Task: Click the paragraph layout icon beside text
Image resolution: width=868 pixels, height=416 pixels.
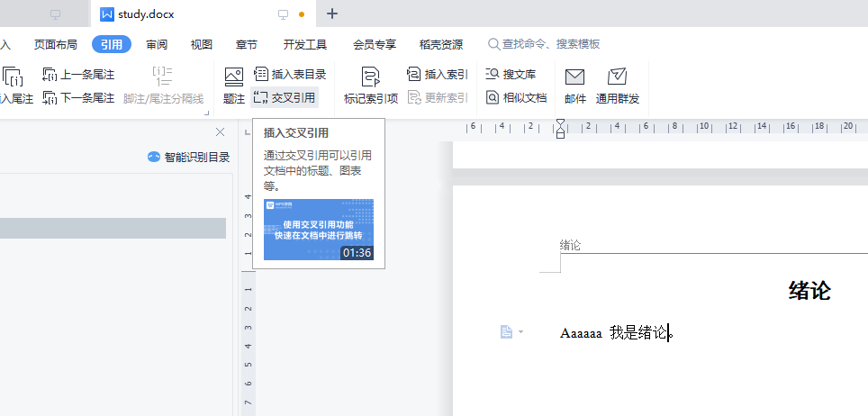Action: click(x=506, y=331)
